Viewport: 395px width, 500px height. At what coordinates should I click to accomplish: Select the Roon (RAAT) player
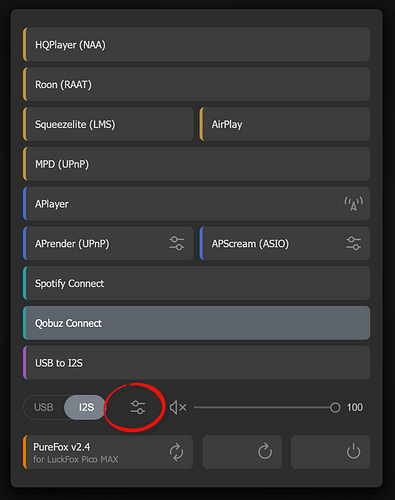coord(196,84)
